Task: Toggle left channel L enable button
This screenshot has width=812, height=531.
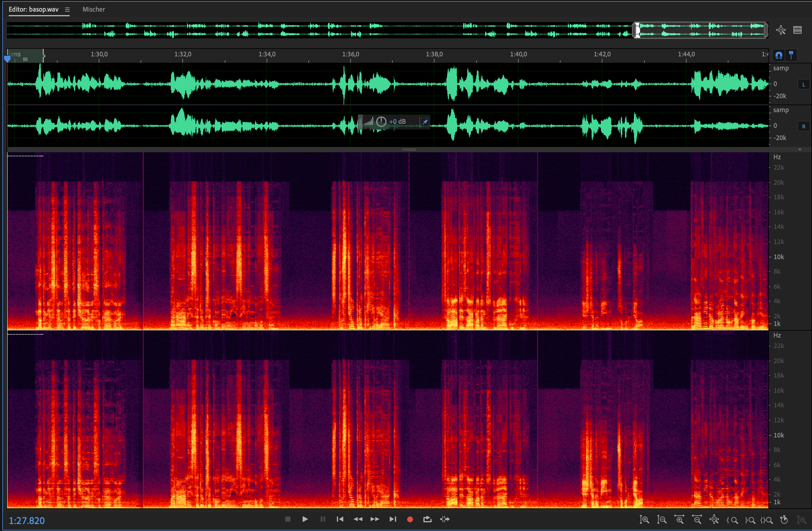Action: coord(804,84)
